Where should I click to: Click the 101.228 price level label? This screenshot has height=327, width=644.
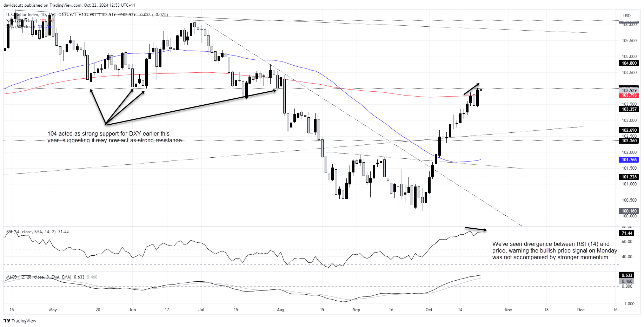tap(629, 177)
